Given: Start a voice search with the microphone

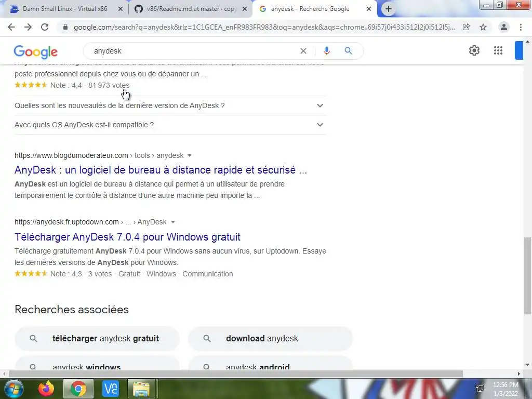Looking at the screenshot, I should coord(326,51).
